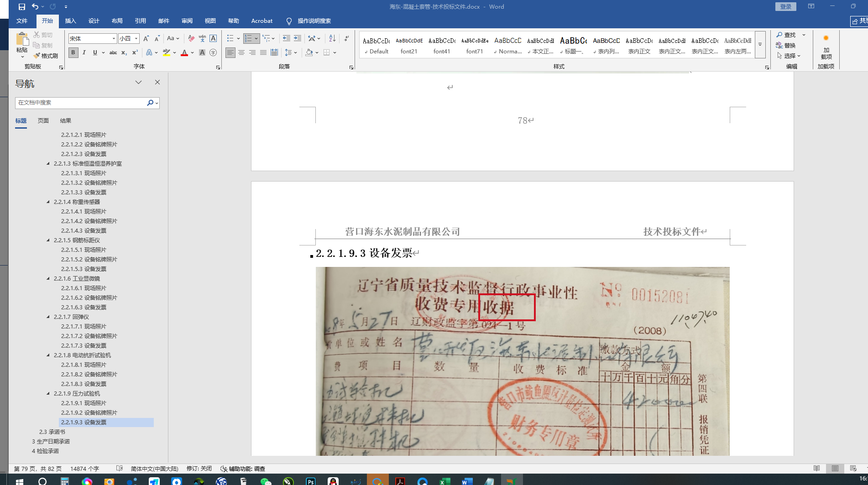Toggle bold formatting
The image size is (868, 485).
click(x=73, y=52)
